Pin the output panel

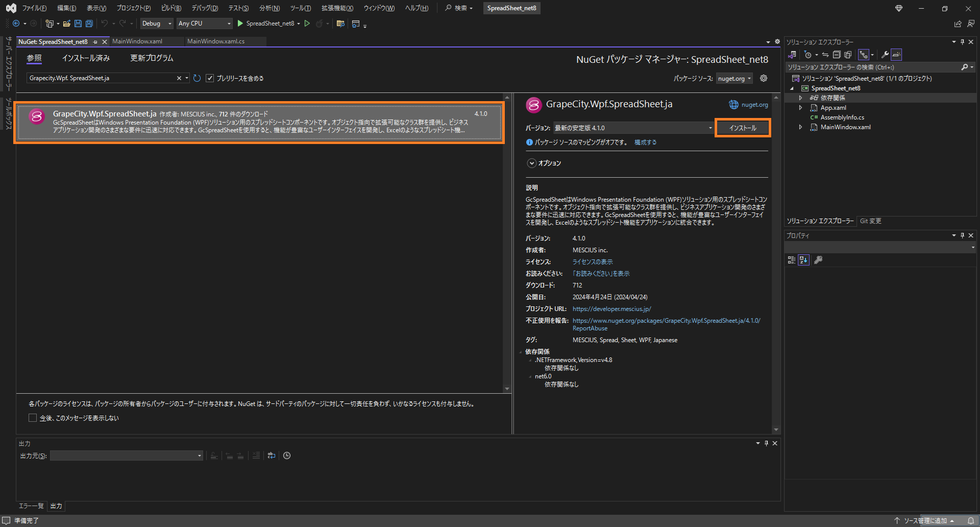766,443
